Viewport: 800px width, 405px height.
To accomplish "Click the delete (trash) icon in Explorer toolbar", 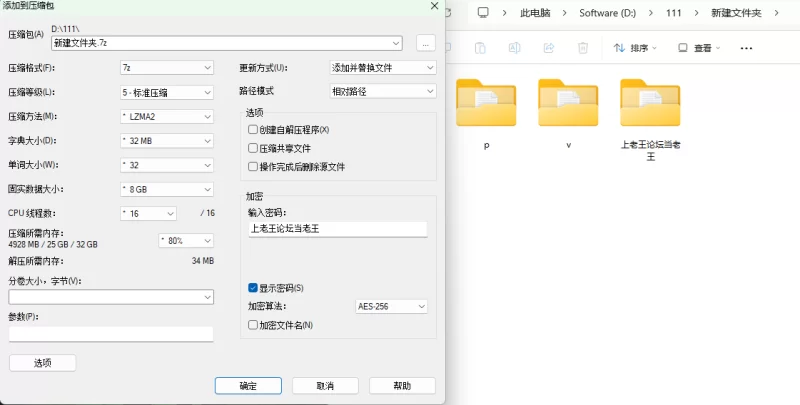I will tap(582, 48).
